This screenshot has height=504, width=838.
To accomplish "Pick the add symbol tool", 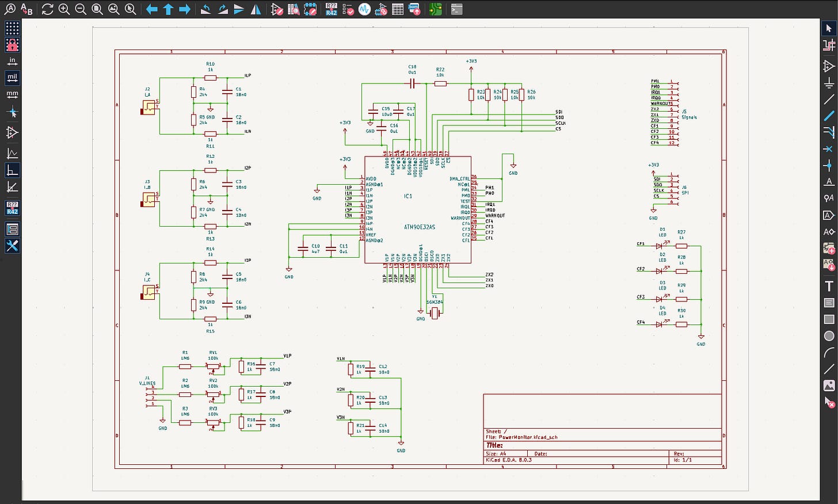I will [x=829, y=66].
